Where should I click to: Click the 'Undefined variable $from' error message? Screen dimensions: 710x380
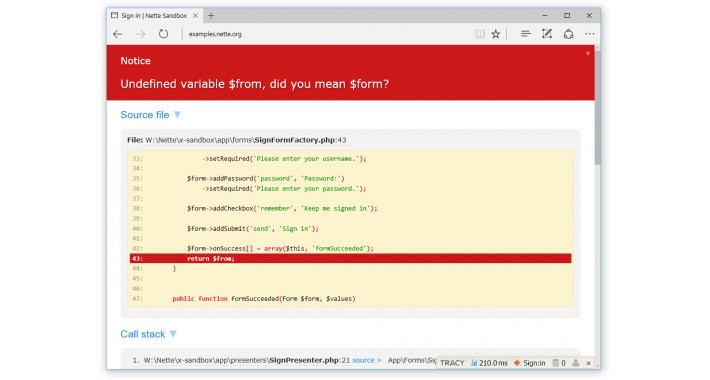coord(254,84)
